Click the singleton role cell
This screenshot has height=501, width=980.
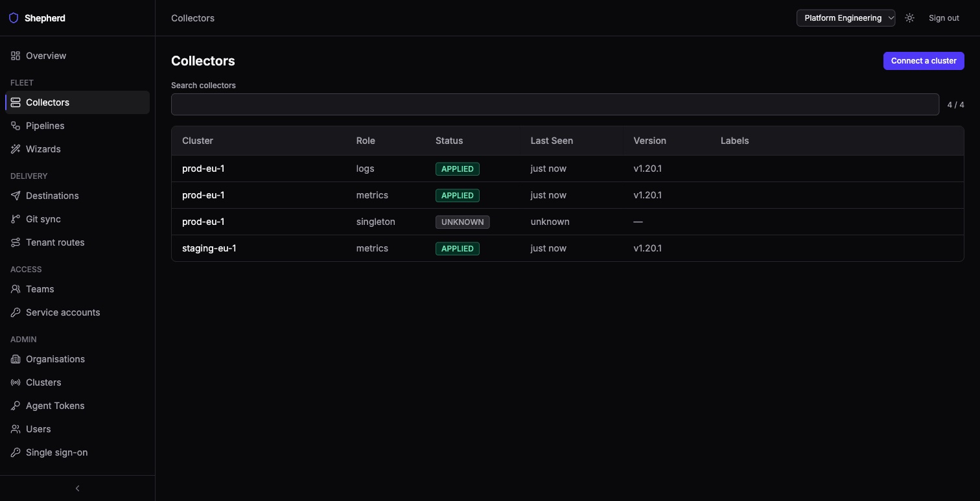point(376,222)
